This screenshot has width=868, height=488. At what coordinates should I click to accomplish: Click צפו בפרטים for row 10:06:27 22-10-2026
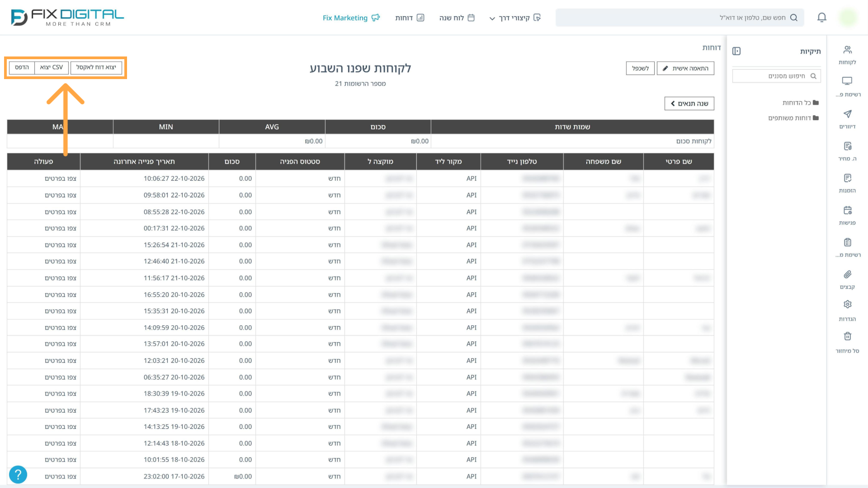[x=61, y=178]
